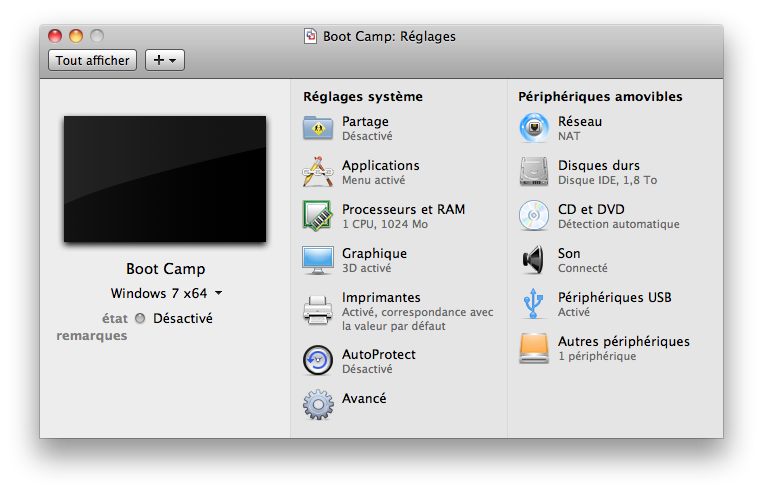This screenshot has height=493, width=763.
Task: Click the Périphériques amovibles heading
Action: coord(600,97)
